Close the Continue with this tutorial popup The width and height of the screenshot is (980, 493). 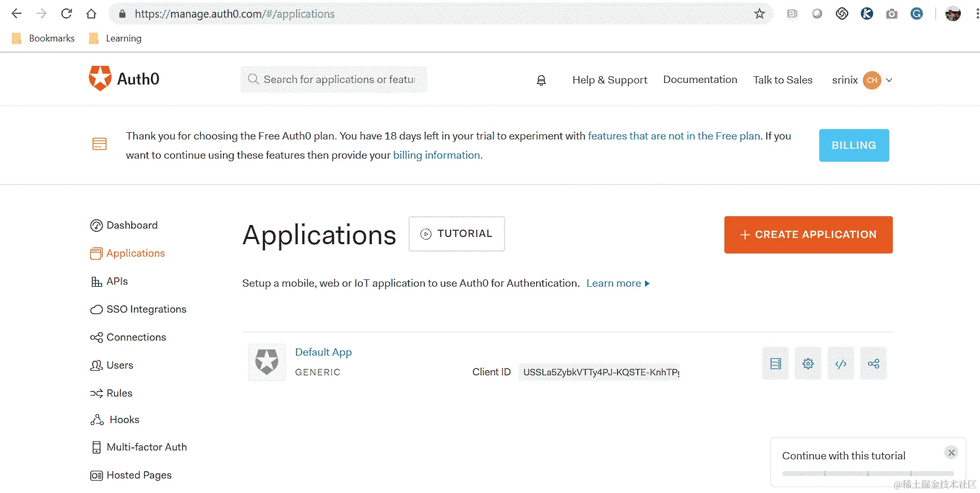[x=951, y=453]
